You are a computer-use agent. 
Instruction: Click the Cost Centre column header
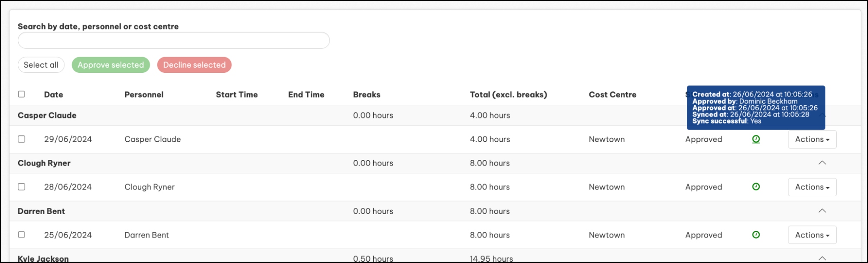coord(612,94)
